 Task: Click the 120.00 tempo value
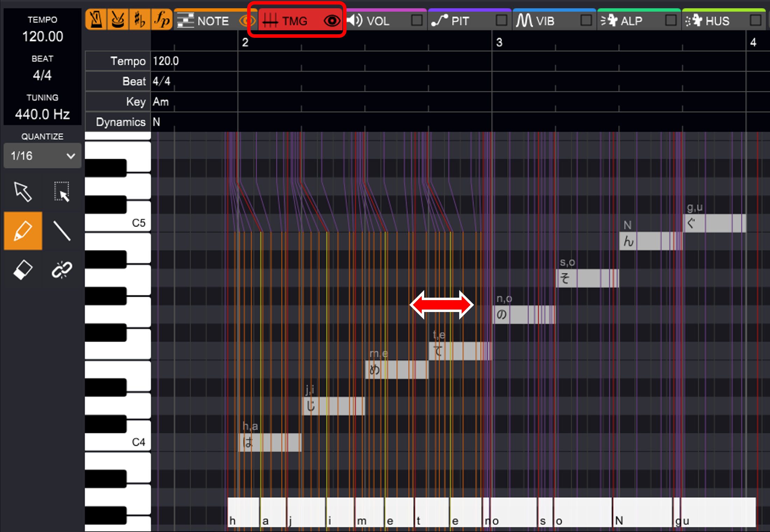pyautogui.click(x=42, y=36)
